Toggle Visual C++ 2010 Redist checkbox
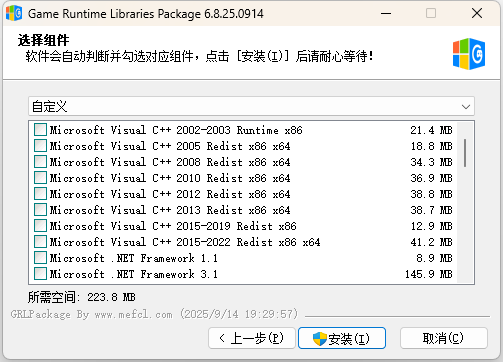Viewport: 503px width, 362px height. click(x=40, y=177)
